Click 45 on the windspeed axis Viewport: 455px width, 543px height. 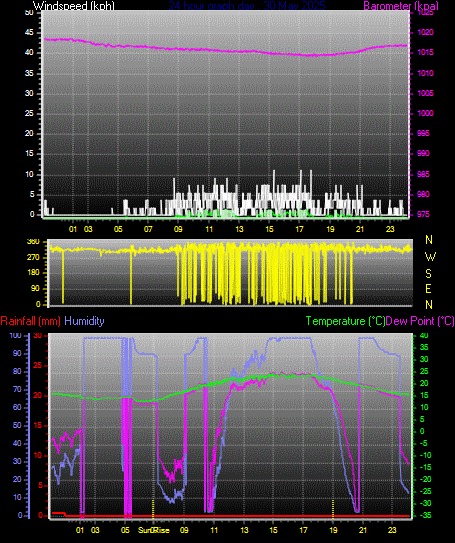pyautogui.click(x=29, y=33)
